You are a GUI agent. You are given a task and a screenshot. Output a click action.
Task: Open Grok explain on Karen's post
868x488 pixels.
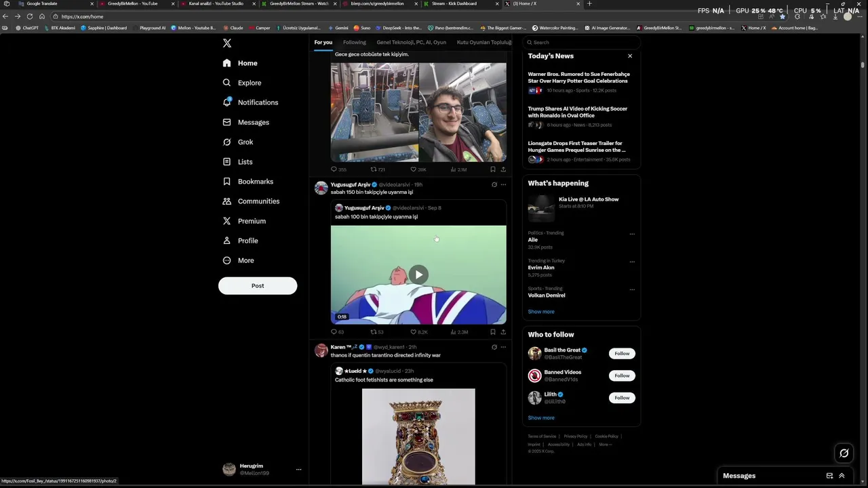click(494, 347)
